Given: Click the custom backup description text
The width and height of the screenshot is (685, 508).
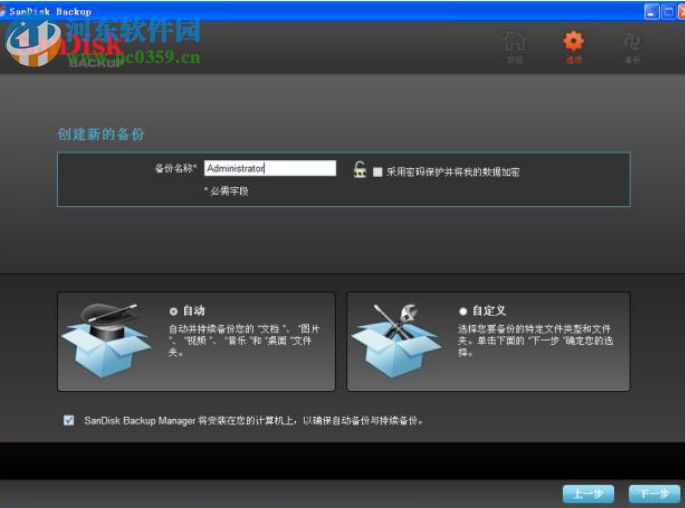Looking at the screenshot, I should 535,340.
